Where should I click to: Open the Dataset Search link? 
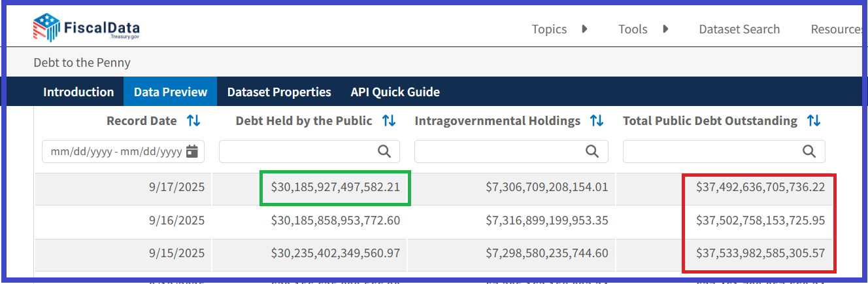pos(739,29)
